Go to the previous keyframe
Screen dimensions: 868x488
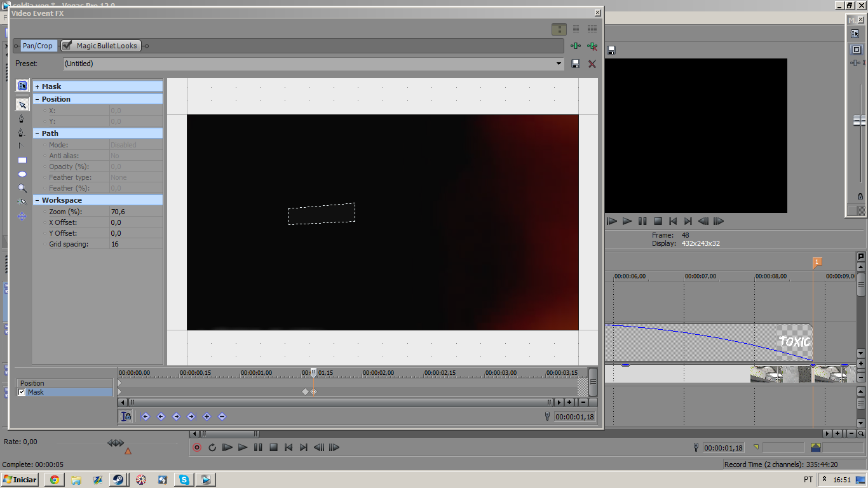[161, 417]
